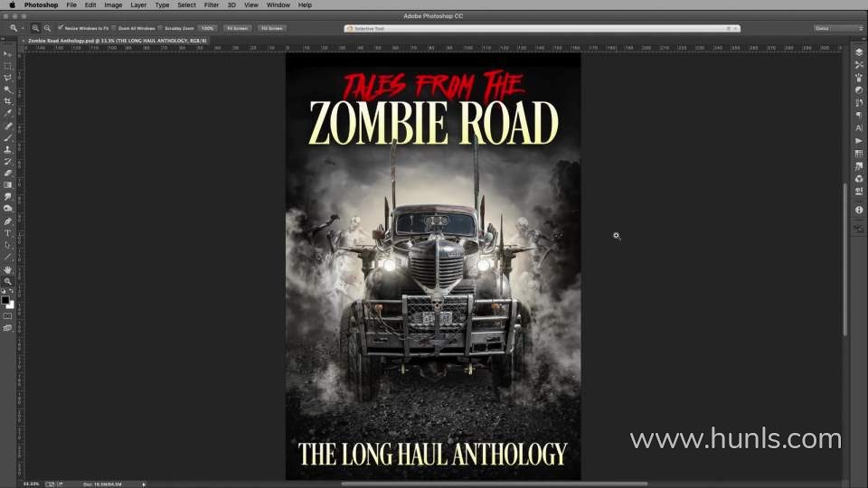The height and width of the screenshot is (488, 868).
Task: Select the Smudge/Blur tool
Action: pos(8,196)
